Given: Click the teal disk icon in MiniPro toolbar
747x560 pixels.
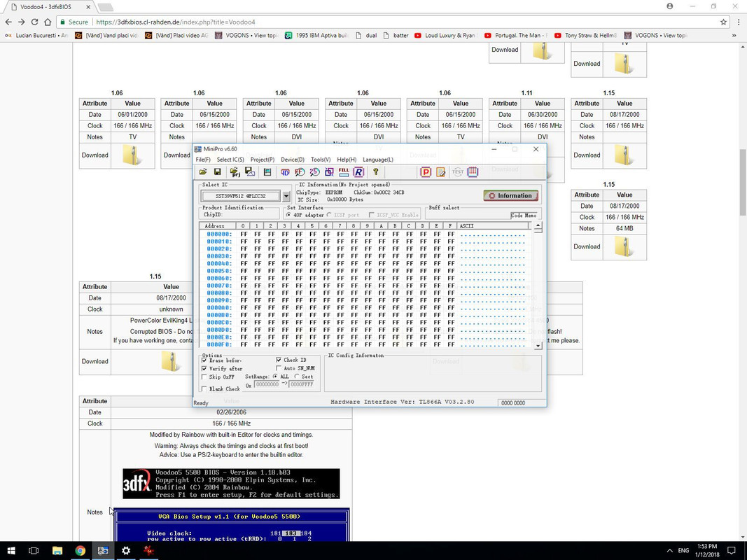Looking at the screenshot, I should click(267, 172).
